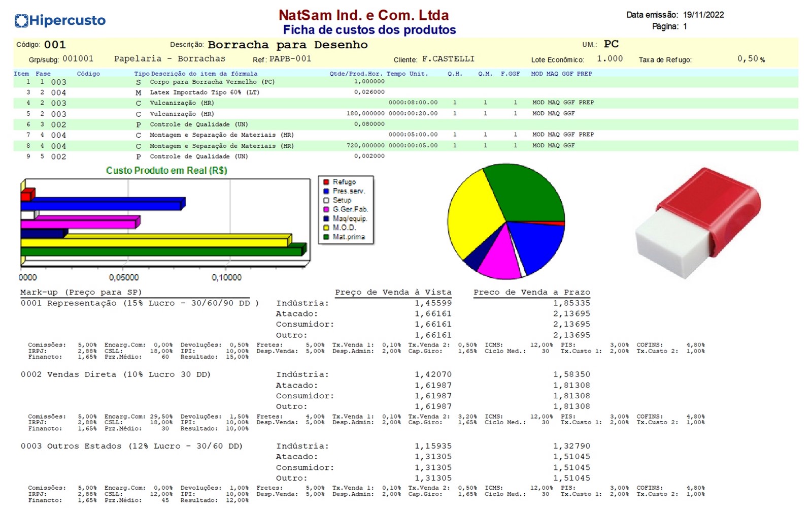The height and width of the screenshot is (508, 812).
Task: Click 'Controle de Qualidade (UN)' in item row 6
Action: pos(199,124)
